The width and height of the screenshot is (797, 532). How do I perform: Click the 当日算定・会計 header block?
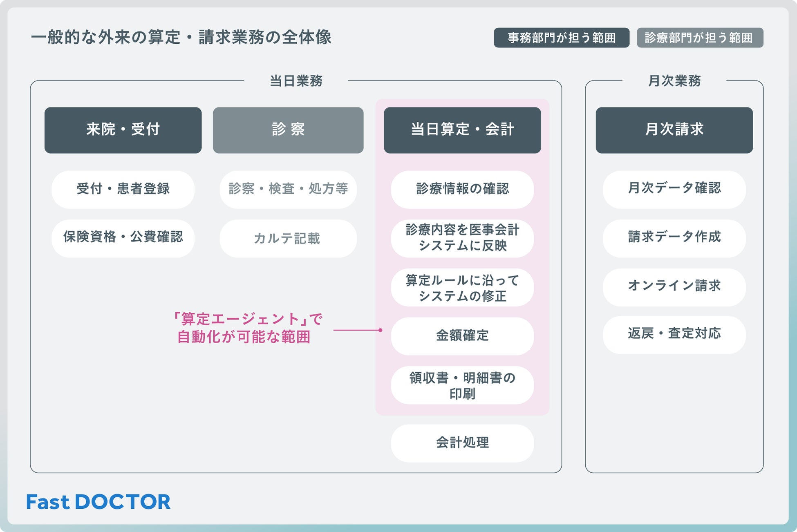click(462, 130)
